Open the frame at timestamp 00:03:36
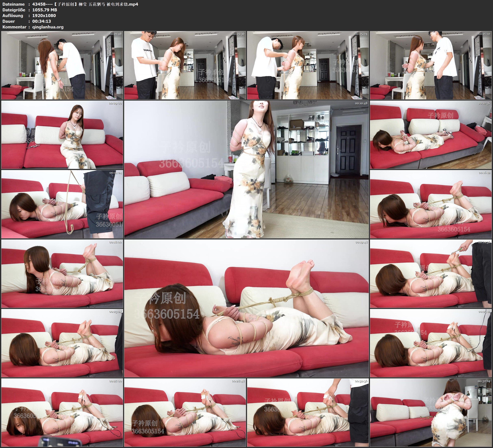The width and height of the screenshot is (493, 448). 185,65
